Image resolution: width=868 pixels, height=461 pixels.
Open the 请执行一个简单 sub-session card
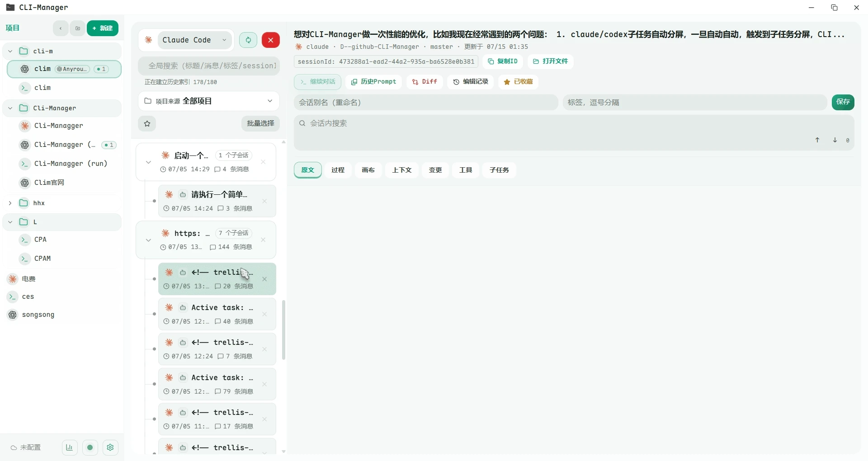coord(217,201)
